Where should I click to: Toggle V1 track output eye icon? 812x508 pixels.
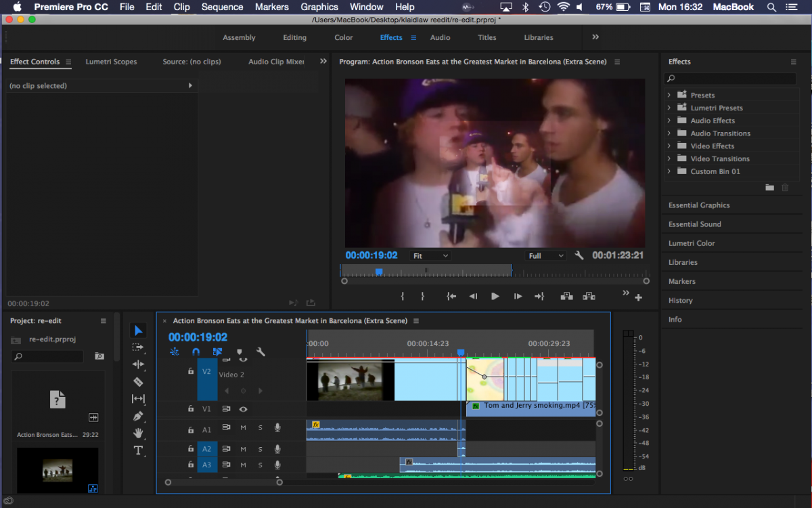pos(243,409)
